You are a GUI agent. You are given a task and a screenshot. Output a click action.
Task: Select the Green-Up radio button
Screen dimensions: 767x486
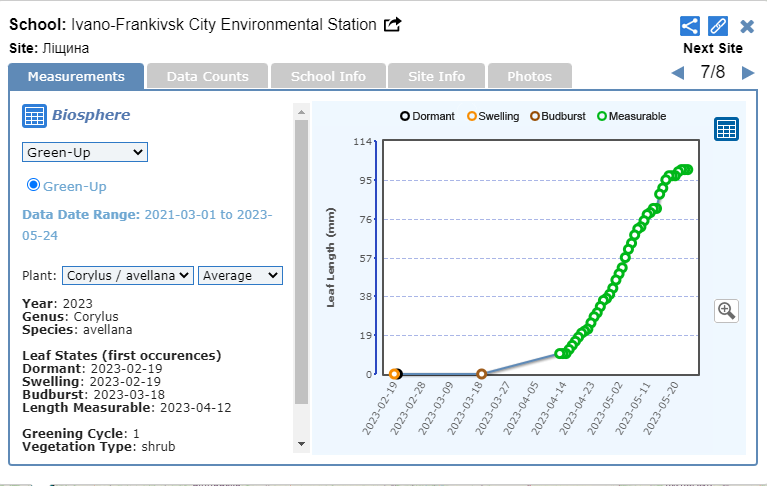pyautogui.click(x=33, y=185)
